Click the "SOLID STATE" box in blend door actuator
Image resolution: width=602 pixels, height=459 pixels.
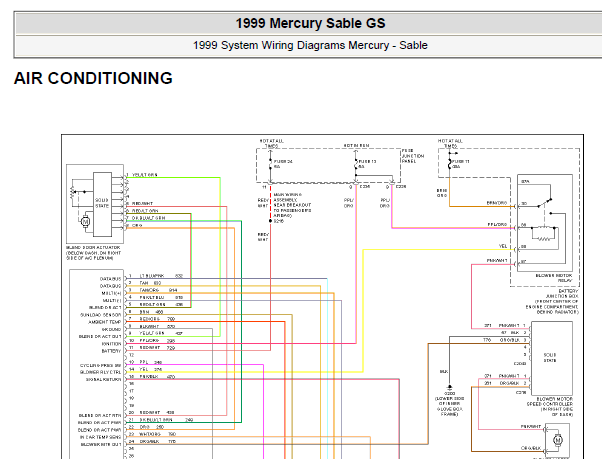click(102, 203)
